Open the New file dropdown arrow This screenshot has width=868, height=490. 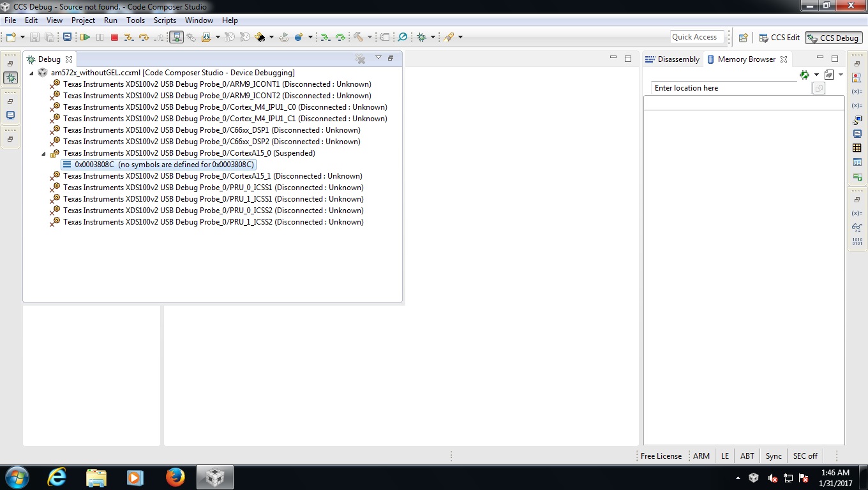tap(22, 37)
